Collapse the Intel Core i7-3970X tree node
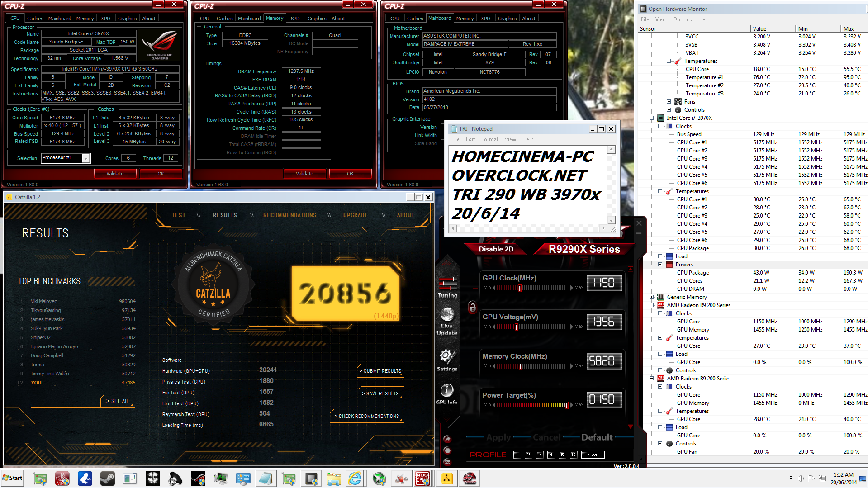The width and height of the screenshot is (868, 488). [652, 118]
